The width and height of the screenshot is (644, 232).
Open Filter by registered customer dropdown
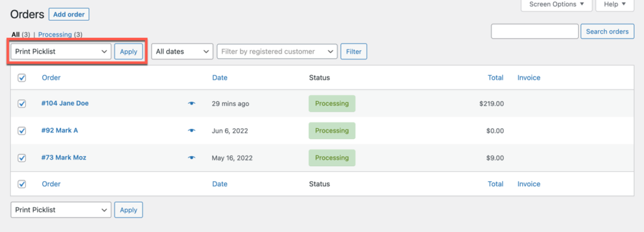pyautogui.click(x=277, y=52)
